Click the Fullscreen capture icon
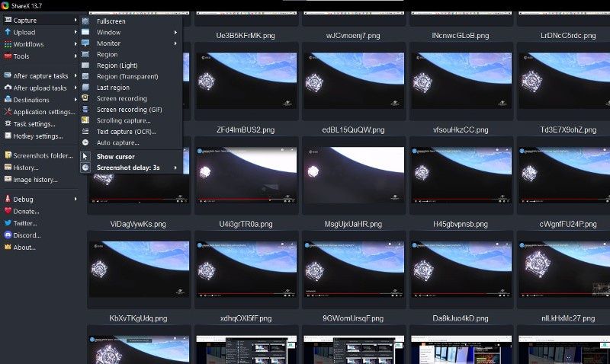The width and height of the screenshot is (610, 364). 85,21
